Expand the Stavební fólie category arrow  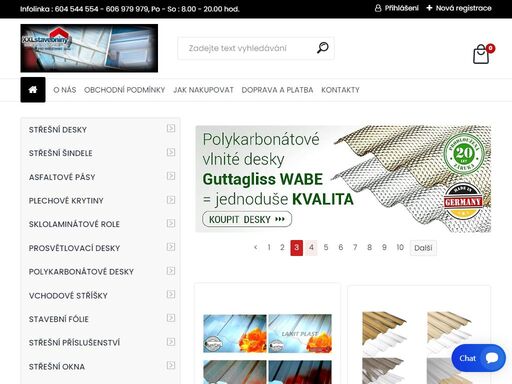[x=171, y=318]
